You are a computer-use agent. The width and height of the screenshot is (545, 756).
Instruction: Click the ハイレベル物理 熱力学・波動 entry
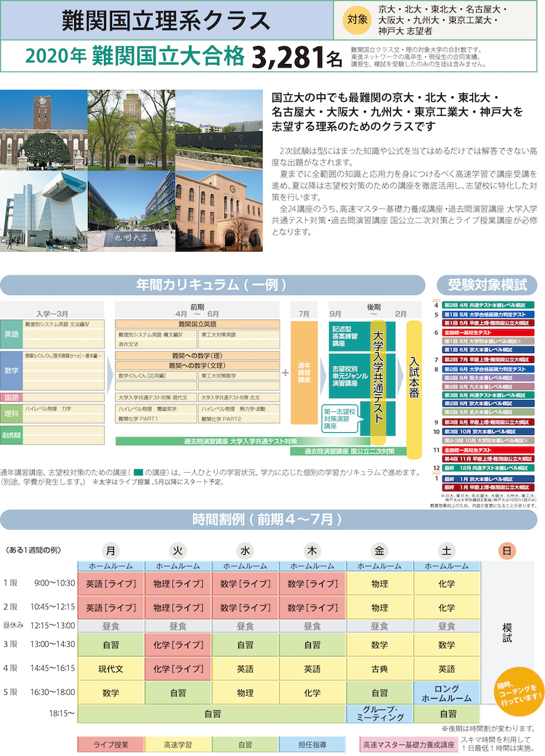[239, 409]
